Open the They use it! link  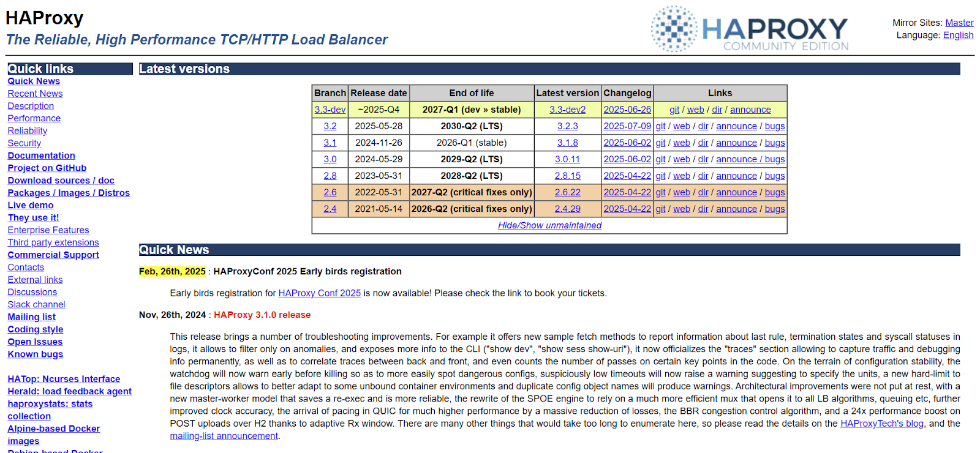coord(33,217)
